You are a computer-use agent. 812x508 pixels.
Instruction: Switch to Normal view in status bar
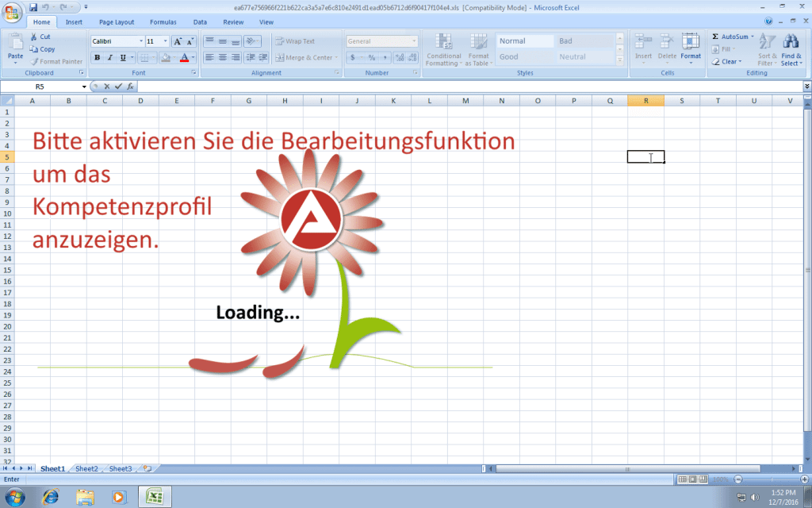683,479
